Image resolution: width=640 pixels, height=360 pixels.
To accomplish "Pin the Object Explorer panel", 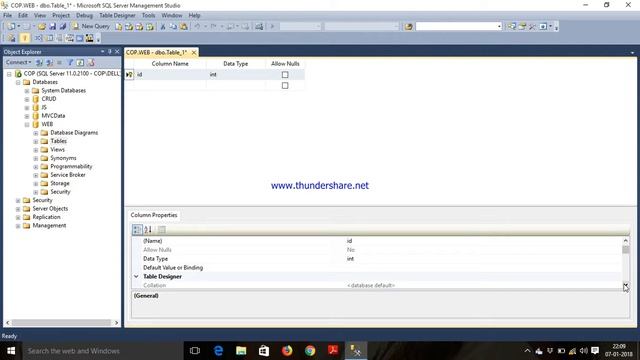I will (x=109, y=52).
